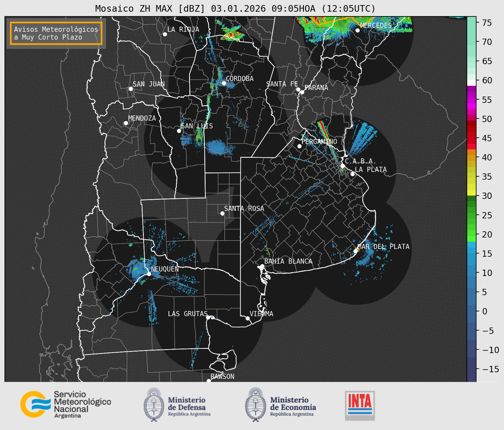Viewport: 504px width, 430px height.
Task: Click the Córdoba city marker dot
Action: (224, 83)
